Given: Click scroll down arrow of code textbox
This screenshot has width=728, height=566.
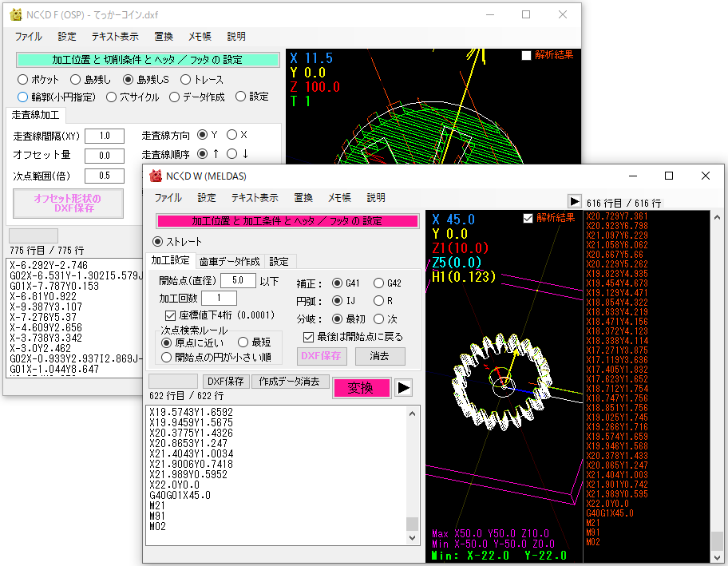Looking at the screenshot, I should pos(412,538).
